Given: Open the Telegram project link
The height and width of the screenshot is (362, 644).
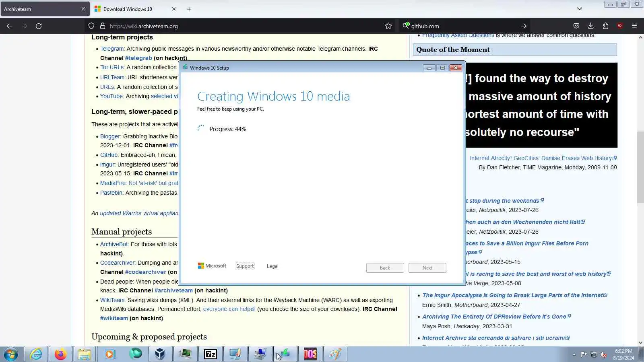Looking at the screenshot, I should (112, 49).
